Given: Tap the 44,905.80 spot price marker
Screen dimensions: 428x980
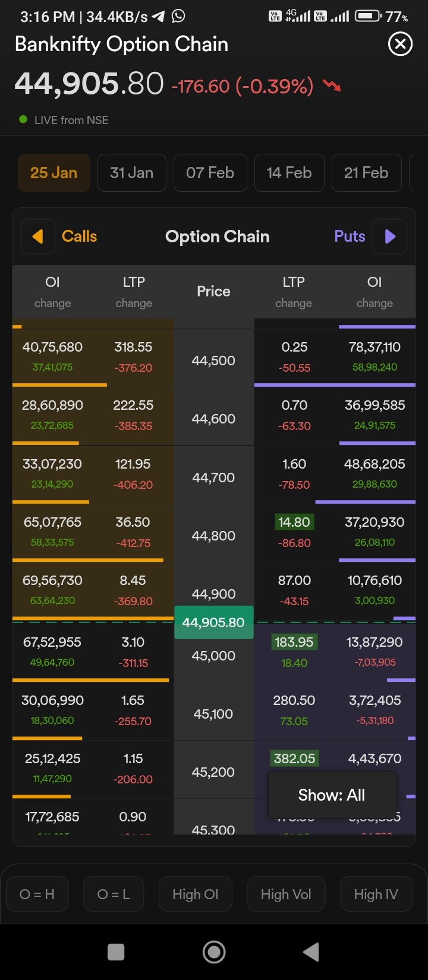Looking at the screenshot, I should point(213,622).
